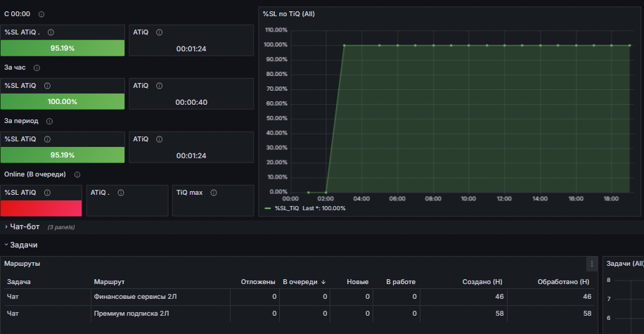Click the 00:00:40 ATiQ value
Screen dimensions: 644x334
[x=191, y=102]
